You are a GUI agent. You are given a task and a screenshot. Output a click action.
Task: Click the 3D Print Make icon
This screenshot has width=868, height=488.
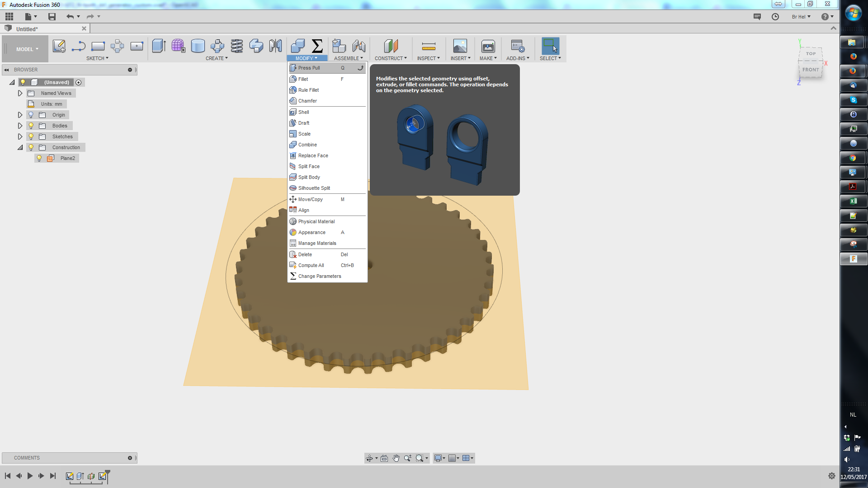[x=488, y=46]
